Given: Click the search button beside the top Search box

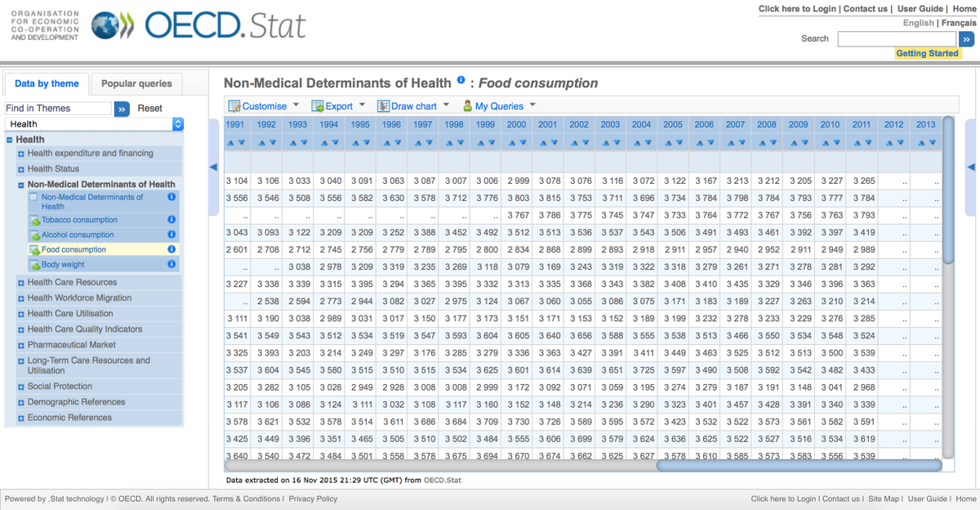Looking at the screenshot, I should click(967, 38).
